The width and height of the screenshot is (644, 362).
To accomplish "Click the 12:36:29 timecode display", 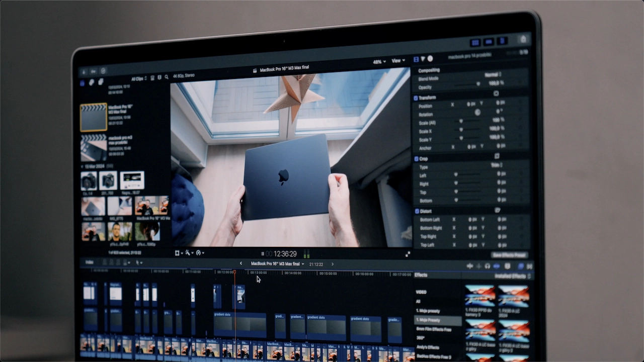I will (285, 254).
